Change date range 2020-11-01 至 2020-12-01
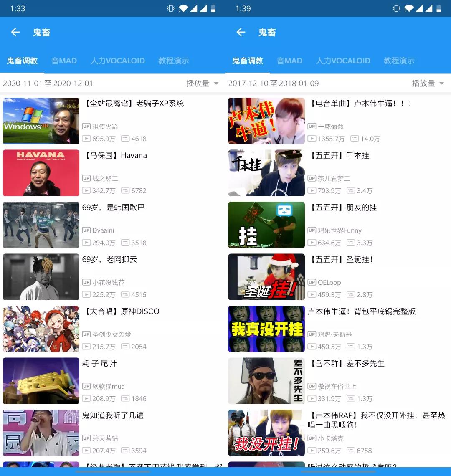The image size is (451, 476). tap(48, 83)
